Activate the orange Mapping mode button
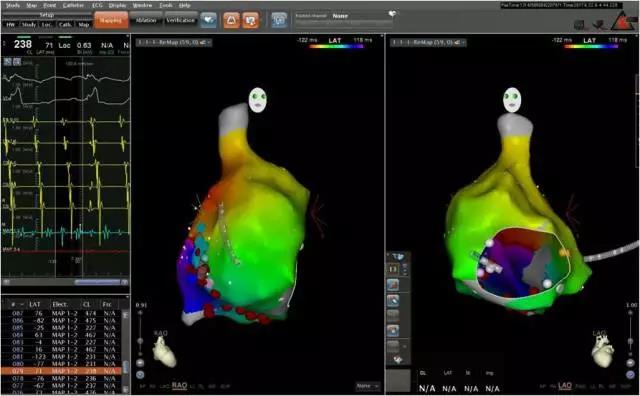 (111, 20)
